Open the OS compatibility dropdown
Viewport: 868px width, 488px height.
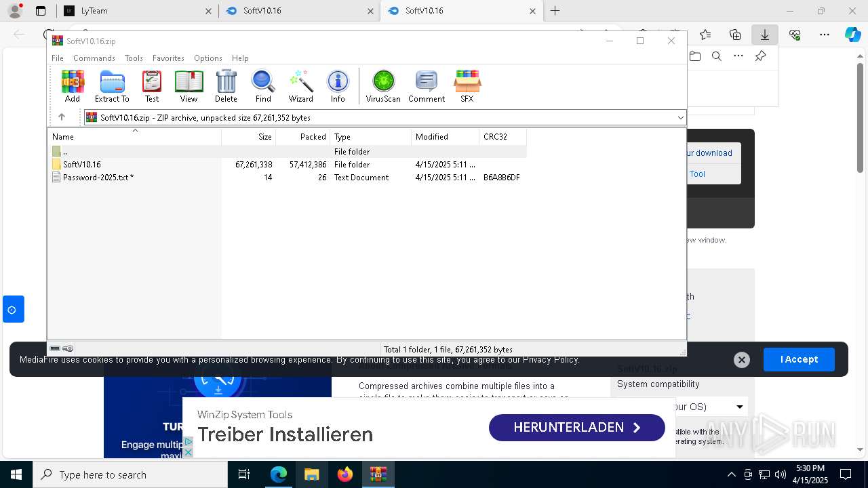[x=740, y=407]
